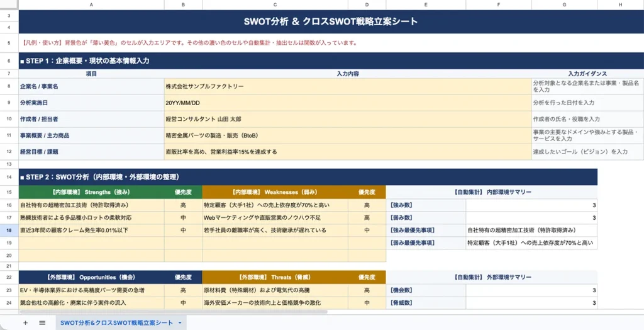Select the 分析実施日 label cell
The height and width of the screenshot is (330, 644).
coord(92,103)
